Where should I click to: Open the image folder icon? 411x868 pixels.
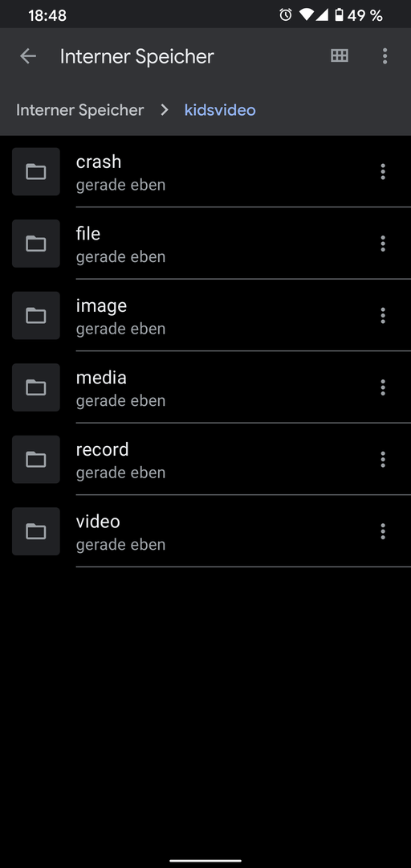(x=36, y=316)
